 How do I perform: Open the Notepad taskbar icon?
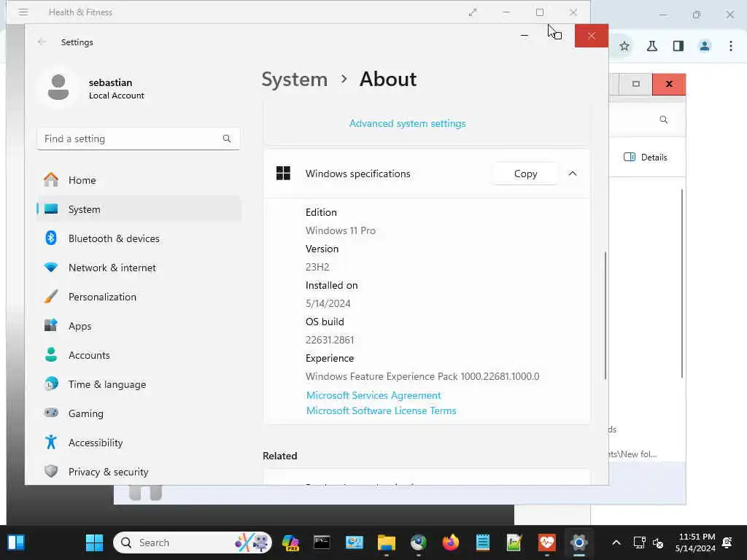point(483,542)
